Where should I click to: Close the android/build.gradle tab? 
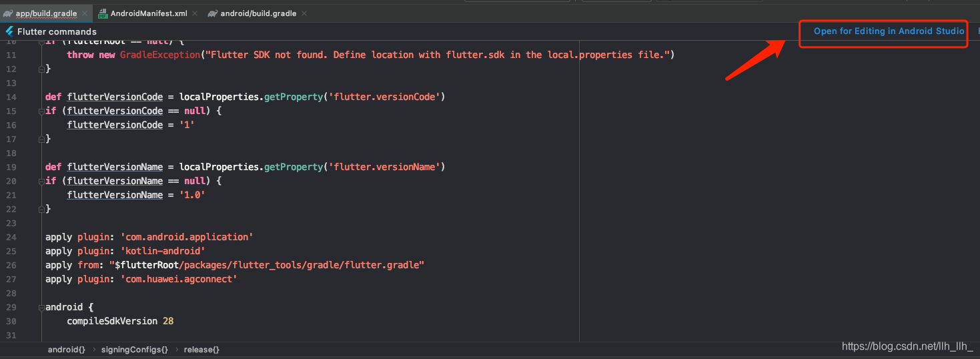pos(304,13)
